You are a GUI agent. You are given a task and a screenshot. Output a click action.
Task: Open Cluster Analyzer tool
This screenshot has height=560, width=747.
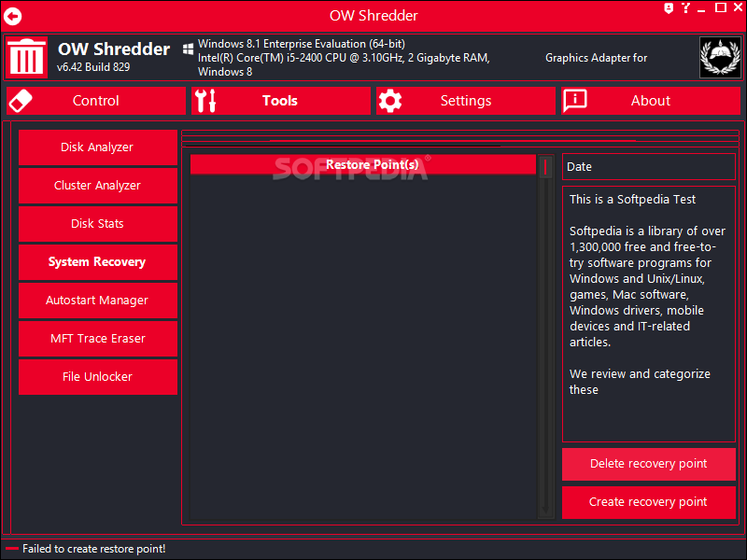pyautogui.click(x=98, y=185)
